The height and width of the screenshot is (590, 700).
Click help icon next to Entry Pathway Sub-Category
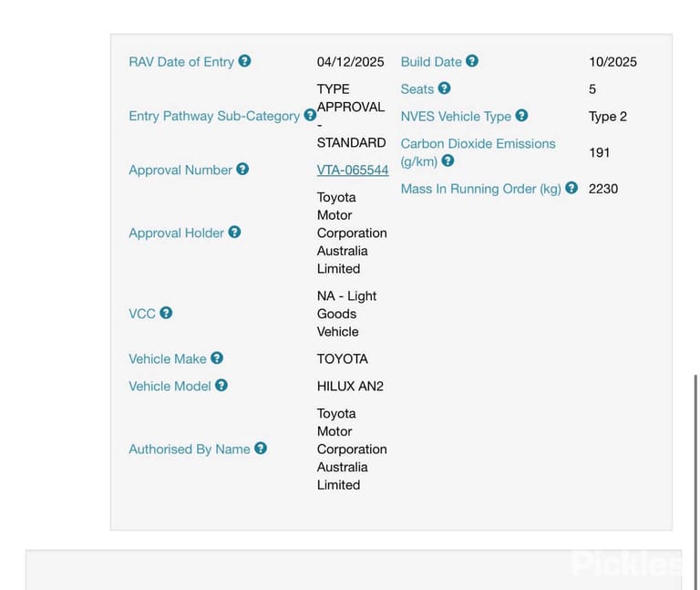click(x=310, y=115)
